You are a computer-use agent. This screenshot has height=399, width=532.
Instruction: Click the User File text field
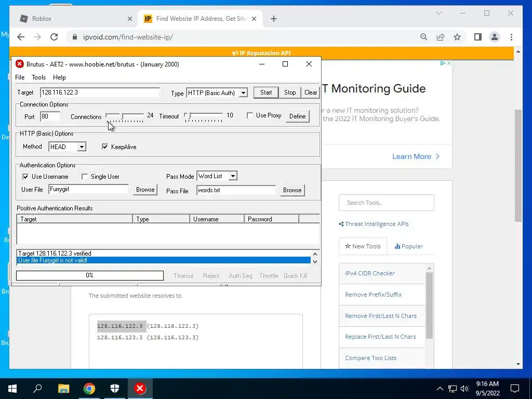tap(88, 189)
